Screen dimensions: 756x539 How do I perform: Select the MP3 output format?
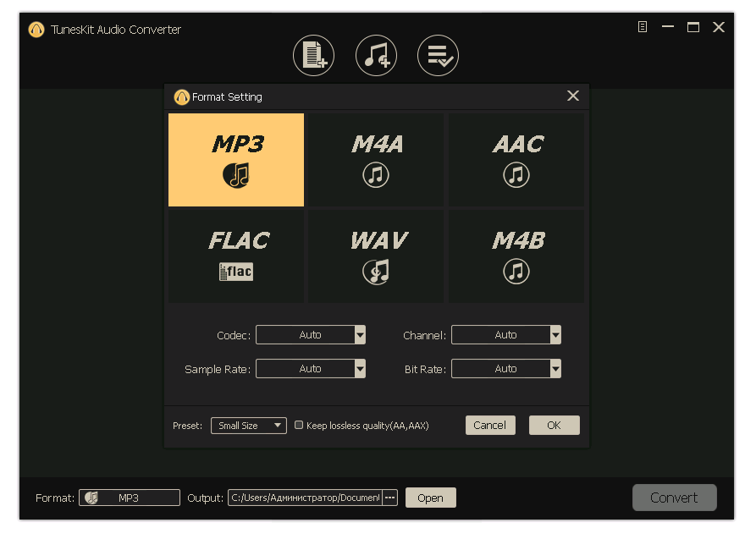[x=236, y=159]
